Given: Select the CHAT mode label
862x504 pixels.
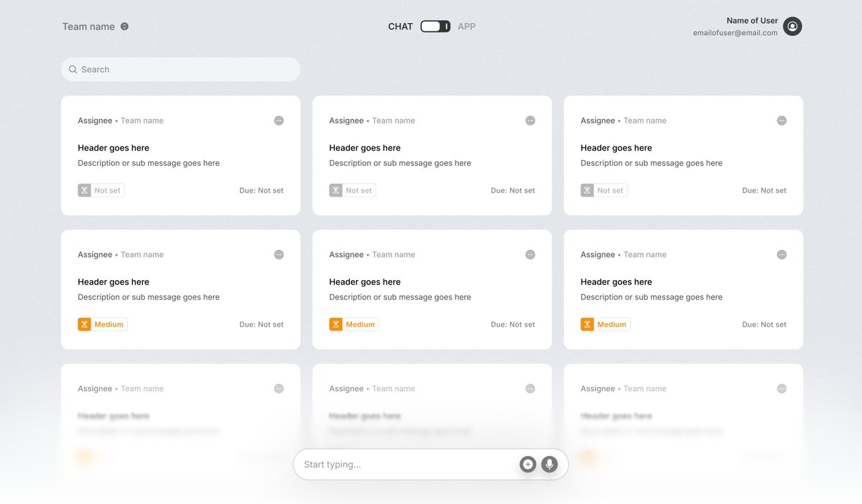Looking at the screenshot, I should click(400, 27).
